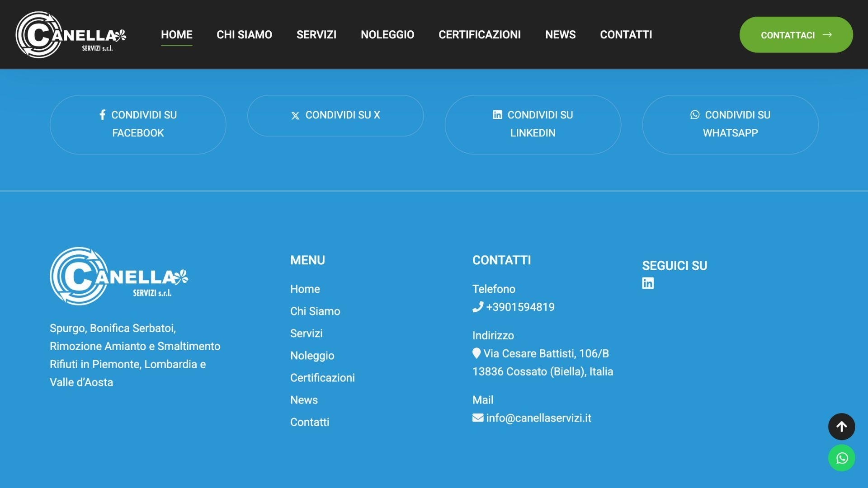
Task: Share via Condividi su LinkedIn button
Action: 533,124
